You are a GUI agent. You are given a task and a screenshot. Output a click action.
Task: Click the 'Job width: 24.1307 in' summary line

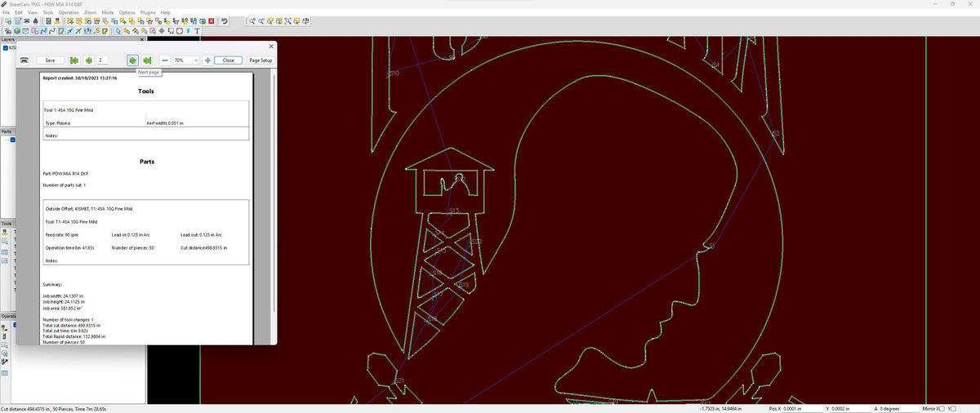pos(62,295)
